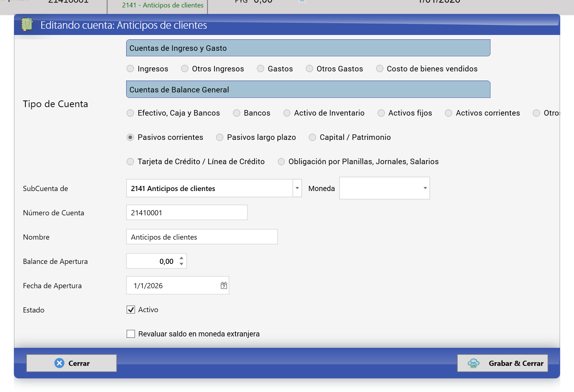Open the Moneda currency dropdown
The width and height of the screenshot is (574, 392).
pos(425,188)
